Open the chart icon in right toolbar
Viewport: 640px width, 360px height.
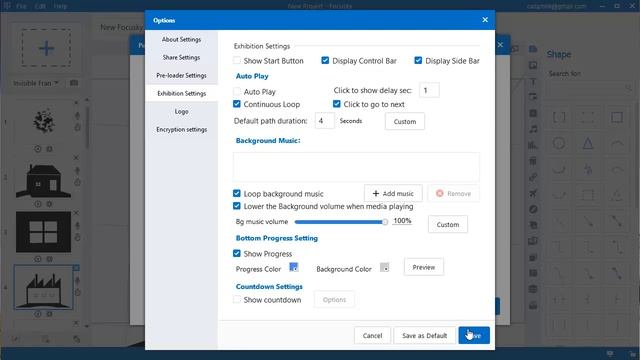coord(533,145)
